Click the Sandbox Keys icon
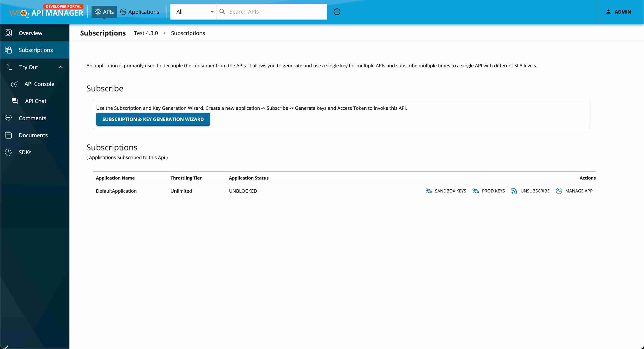This screenshot has width=644, height=349. point(428,191)
